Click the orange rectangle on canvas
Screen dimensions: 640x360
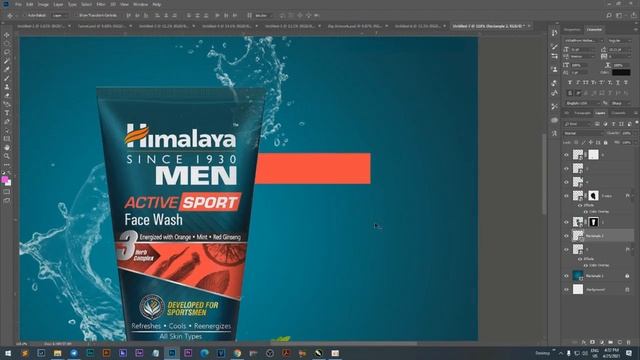point(313,169)
